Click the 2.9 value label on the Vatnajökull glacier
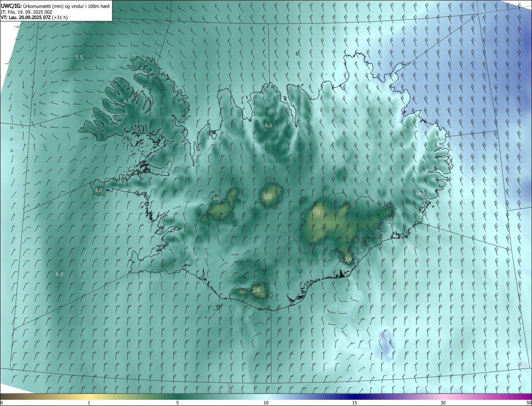532x406 pixels. click(316, 212)
